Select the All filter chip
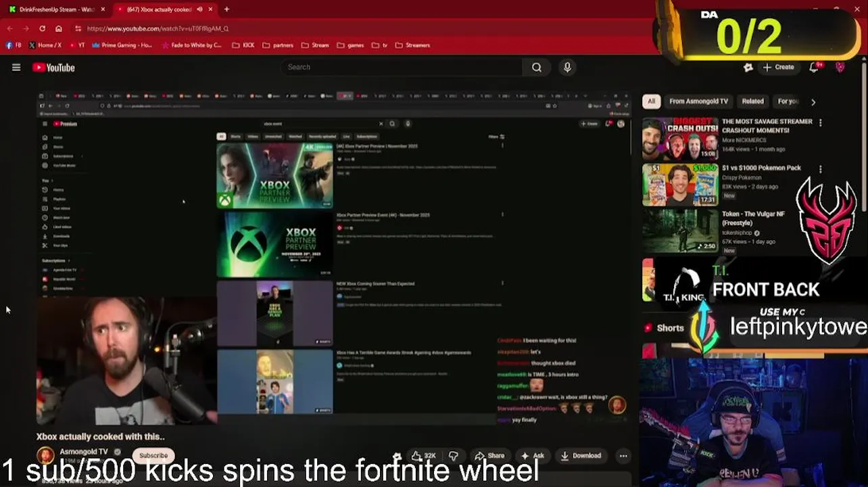This screenshot has width=868, height=487. click(651, 101)
